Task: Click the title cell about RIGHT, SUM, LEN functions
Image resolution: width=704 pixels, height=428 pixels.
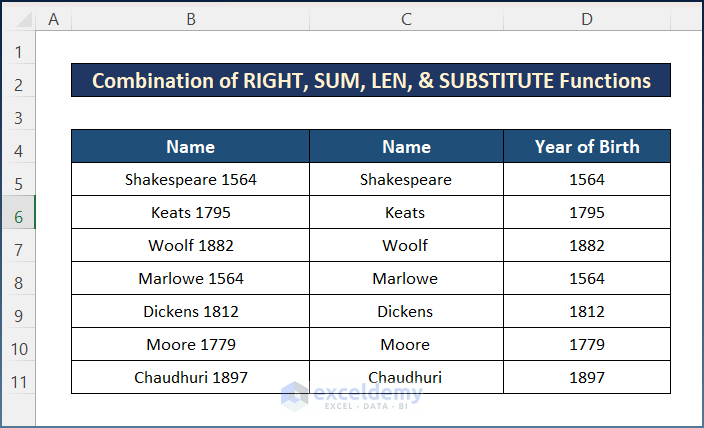Action: (x=371, y=81)
